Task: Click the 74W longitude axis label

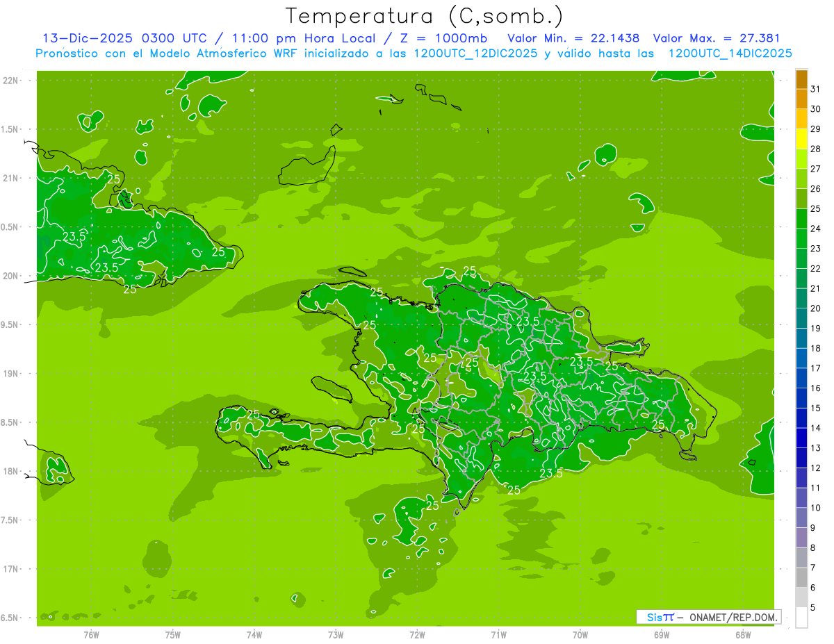Action: (x=254, y=634)
